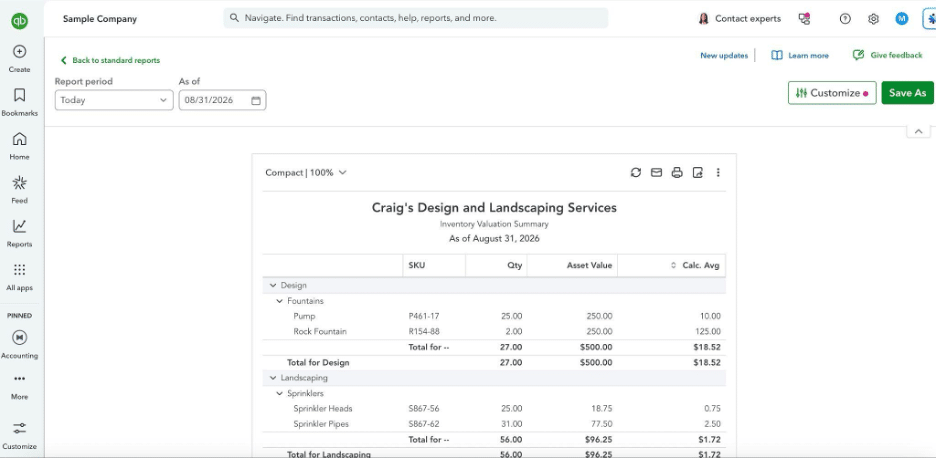This screenshot has width=936, height=458.
Task: Click Total for Landscaping row label
Action: click(x=329, y=454)
